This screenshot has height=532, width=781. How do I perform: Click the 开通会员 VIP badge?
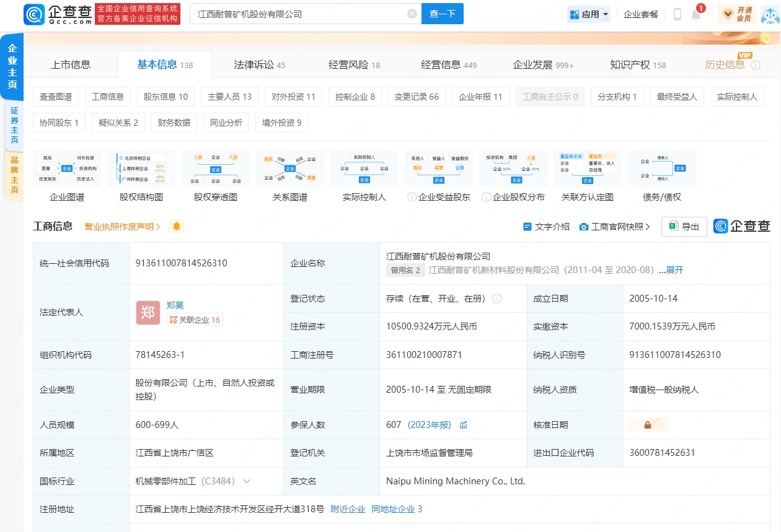click(x=737, y=14)
